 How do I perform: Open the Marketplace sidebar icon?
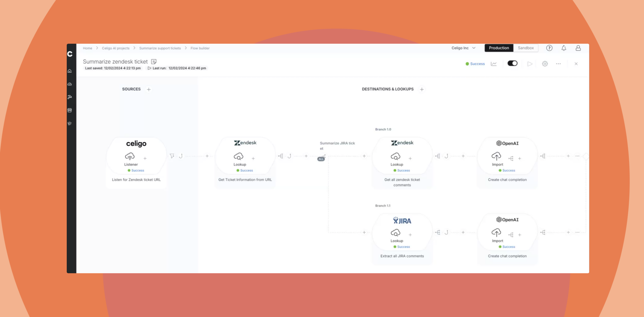click(70, 110)
